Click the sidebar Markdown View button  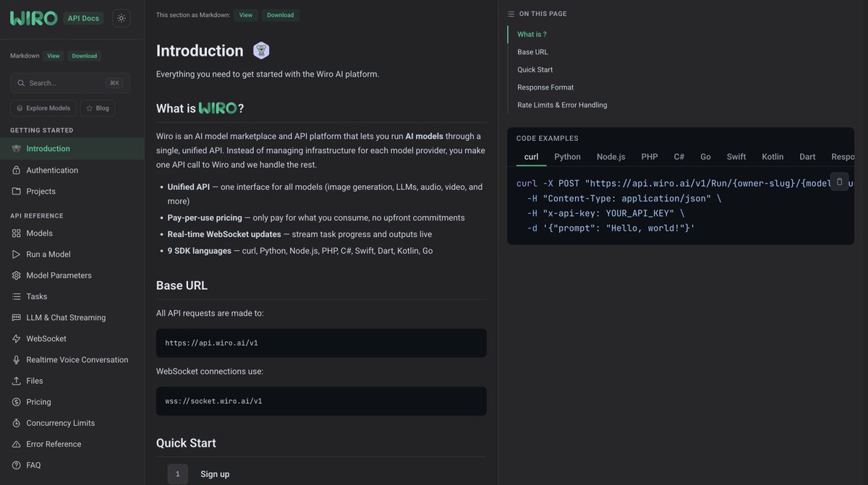54,56
